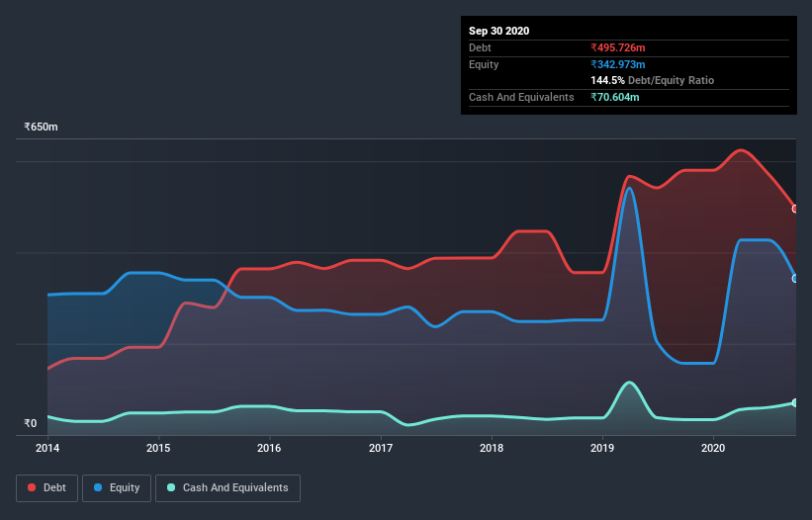Click the 2016 x-axis label
The width and height of the screenshot is (812, 520).
pos(269,448)
